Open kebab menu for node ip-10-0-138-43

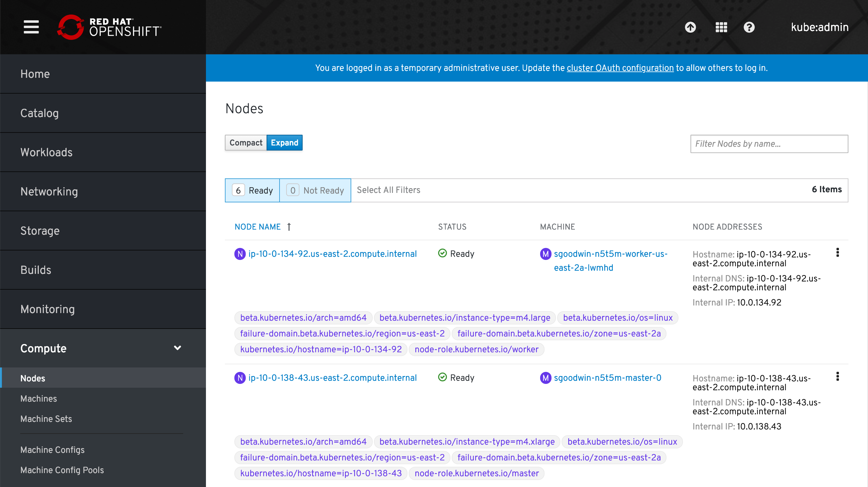pyautogui.click(x=837, y=376)
